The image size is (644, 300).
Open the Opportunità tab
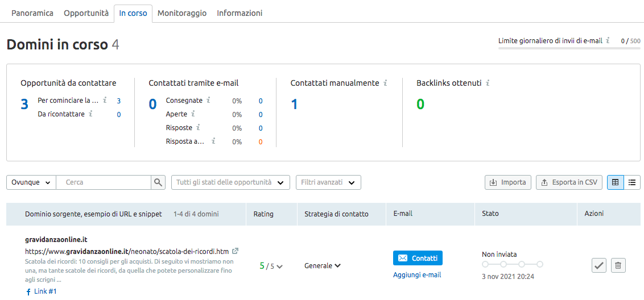86,13
